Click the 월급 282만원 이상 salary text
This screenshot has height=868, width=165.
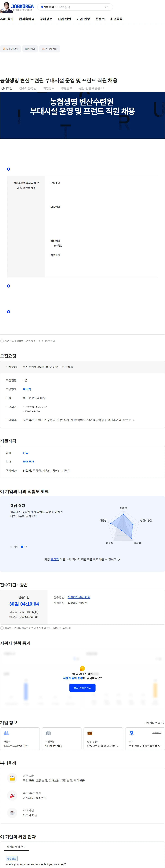point(34,398)
